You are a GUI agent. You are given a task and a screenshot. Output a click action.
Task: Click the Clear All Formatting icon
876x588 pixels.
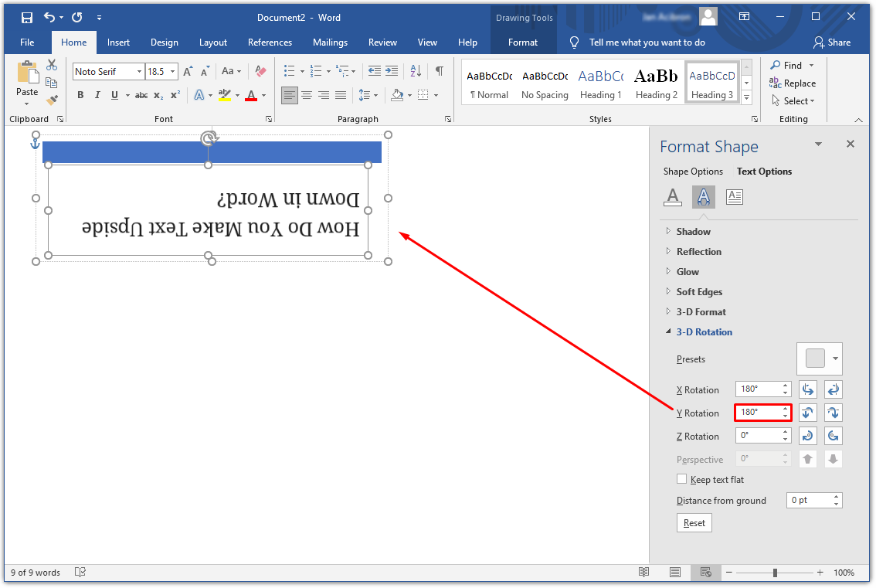[x=260, y=71]
